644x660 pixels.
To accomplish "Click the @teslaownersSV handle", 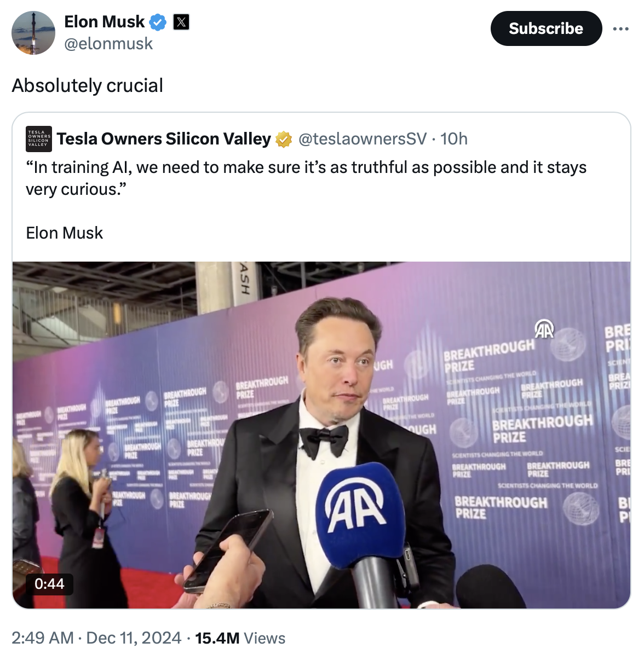I will tap(362, 139).
